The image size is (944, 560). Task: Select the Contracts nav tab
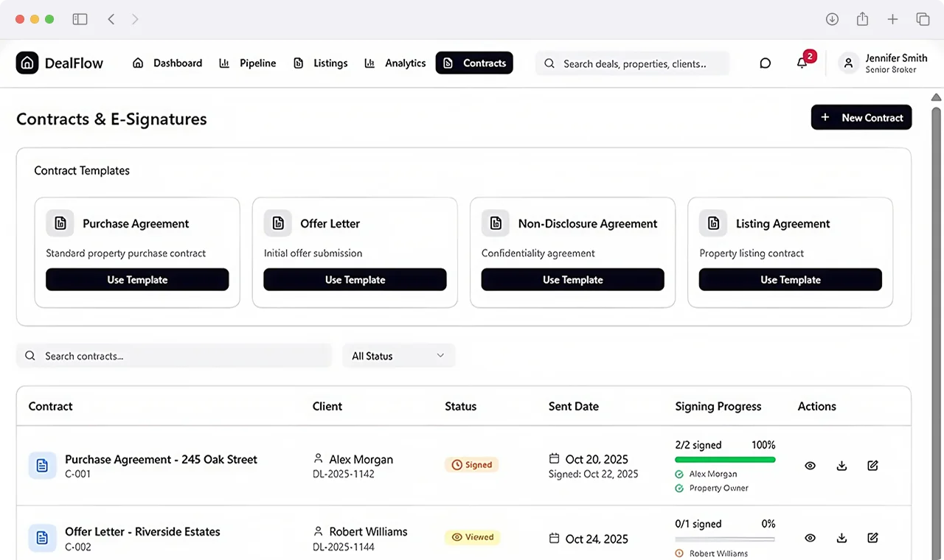(x=474, y=63)
